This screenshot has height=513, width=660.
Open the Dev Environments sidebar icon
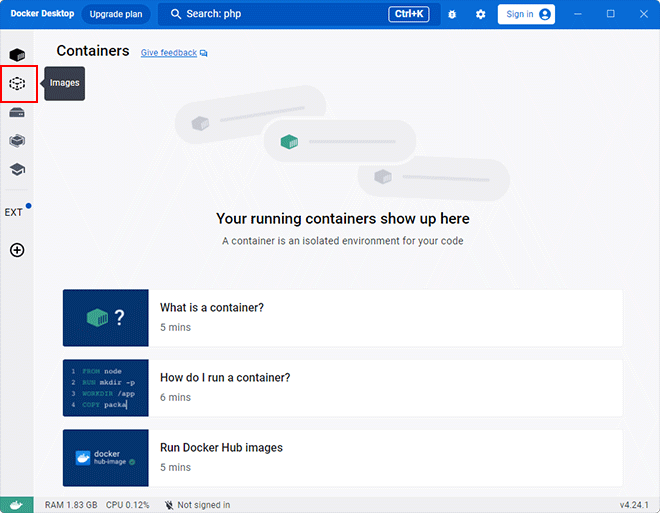17,141
